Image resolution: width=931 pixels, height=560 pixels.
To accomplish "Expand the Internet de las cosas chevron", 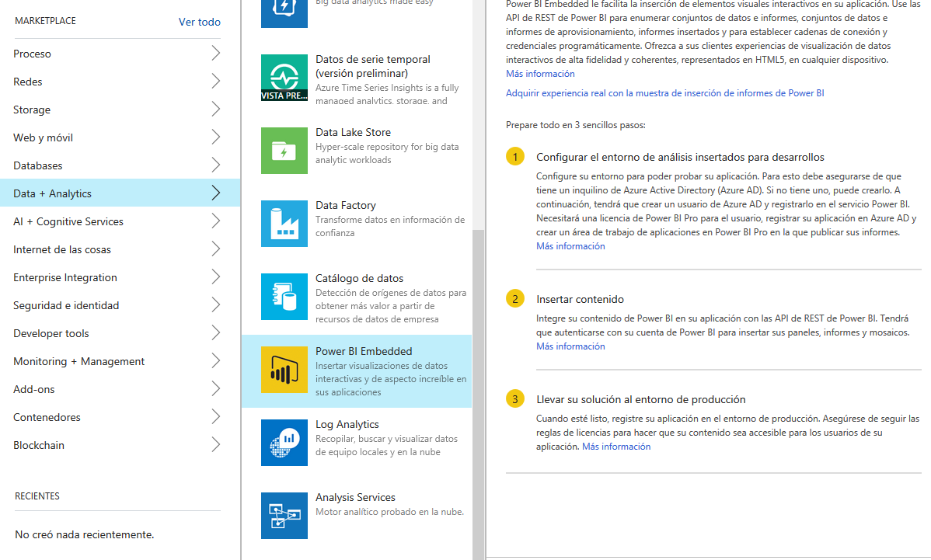I will coord(215,249).
